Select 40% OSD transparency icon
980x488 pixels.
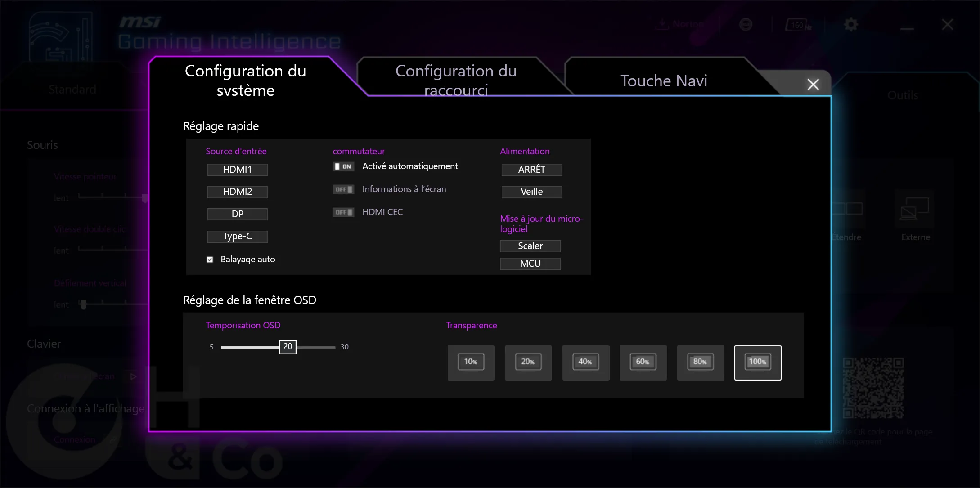(x=586, y=363)
